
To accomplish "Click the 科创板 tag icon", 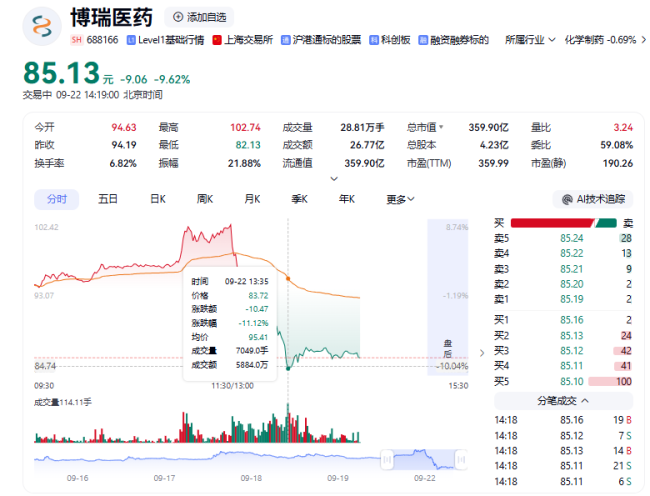I will (374, 40).
